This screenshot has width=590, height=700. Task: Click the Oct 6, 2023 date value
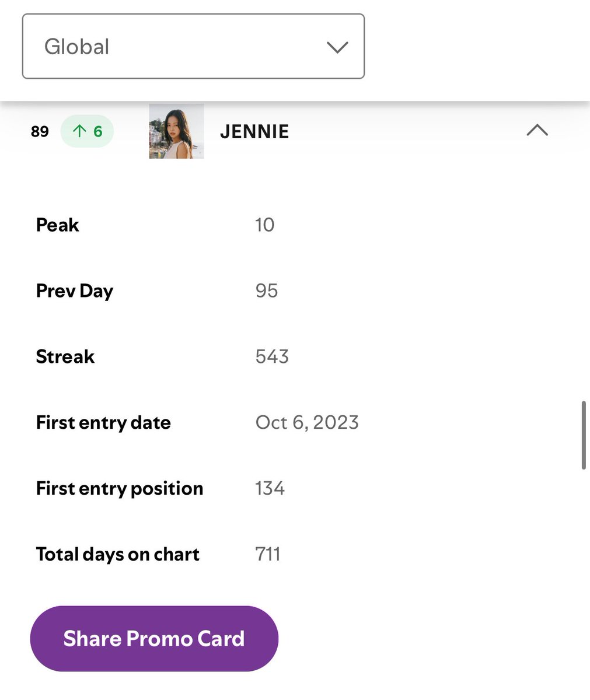point(307,422)
